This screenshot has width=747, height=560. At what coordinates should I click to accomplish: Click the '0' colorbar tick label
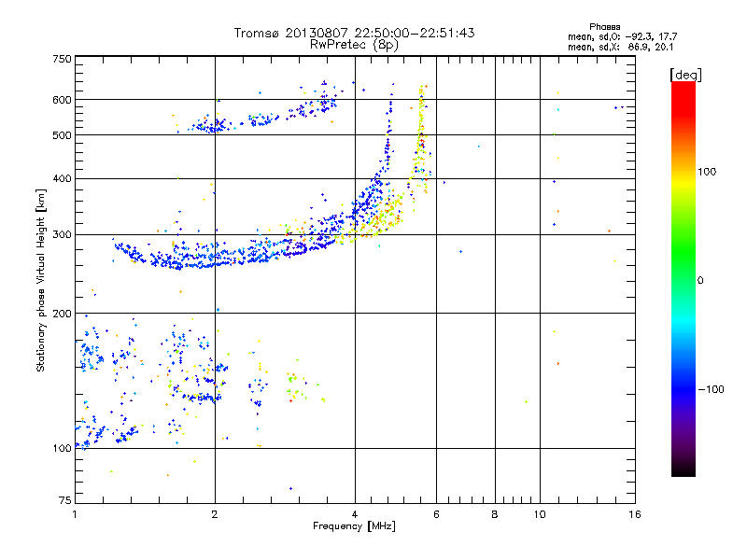coord(700,281)
